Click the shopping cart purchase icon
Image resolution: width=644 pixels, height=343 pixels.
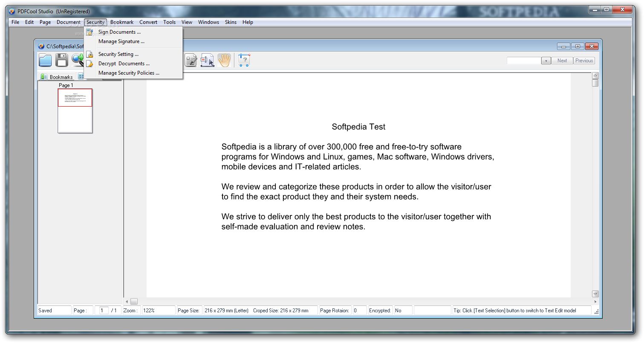click(x=244, y=60)
